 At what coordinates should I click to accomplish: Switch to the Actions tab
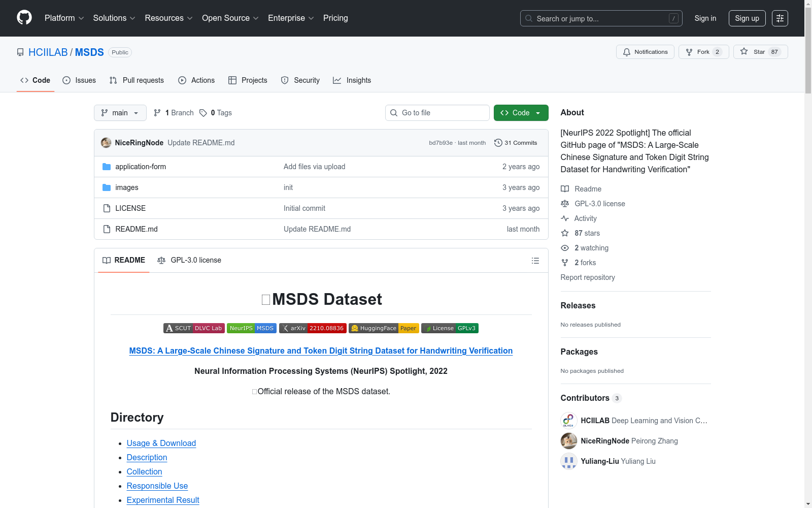196,80
